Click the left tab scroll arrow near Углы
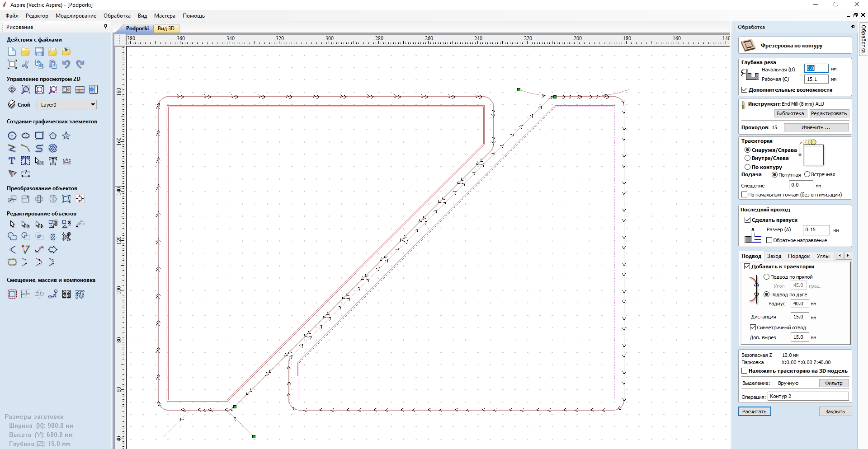 tap(840, 256)
